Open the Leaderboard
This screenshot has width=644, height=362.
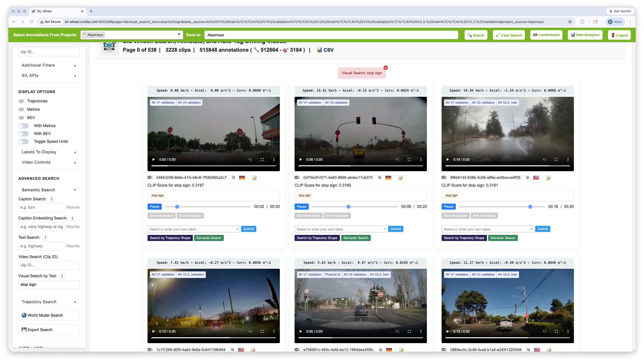[546, 35]
